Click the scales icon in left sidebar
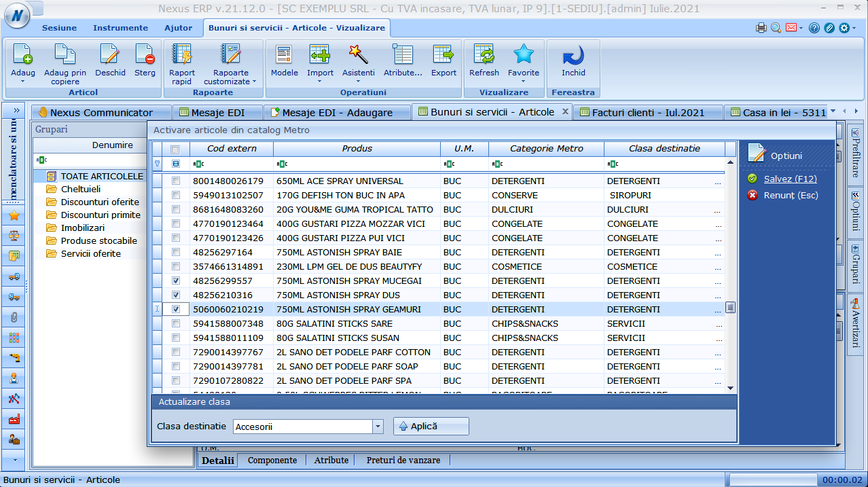The width and height of the screenshot is (868, 487). [x=14, y=236]
